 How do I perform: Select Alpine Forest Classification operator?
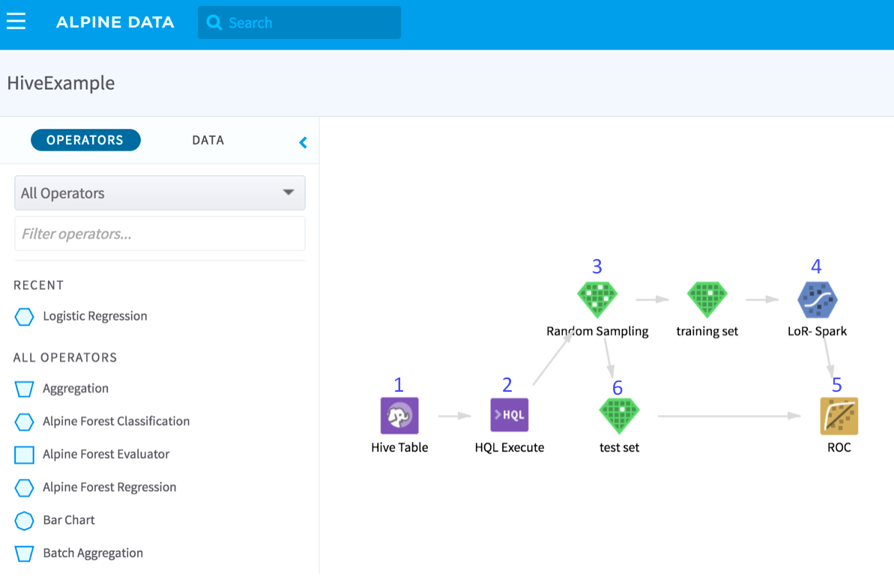click(116, 421)
